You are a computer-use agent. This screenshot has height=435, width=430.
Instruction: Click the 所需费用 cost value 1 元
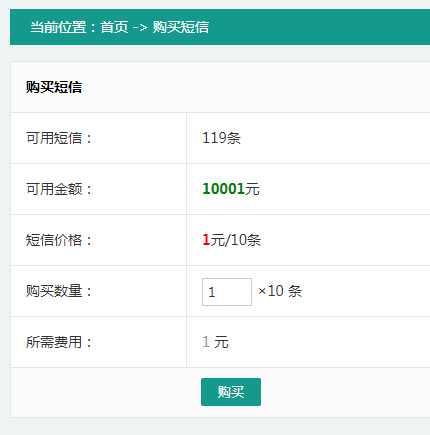click(215, 342)
